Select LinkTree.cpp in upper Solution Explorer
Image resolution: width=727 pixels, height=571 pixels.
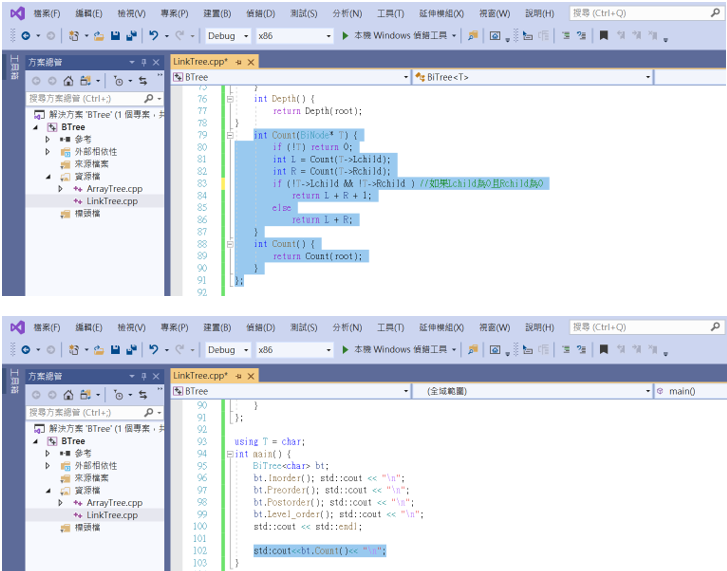click(x=112, y=201)
